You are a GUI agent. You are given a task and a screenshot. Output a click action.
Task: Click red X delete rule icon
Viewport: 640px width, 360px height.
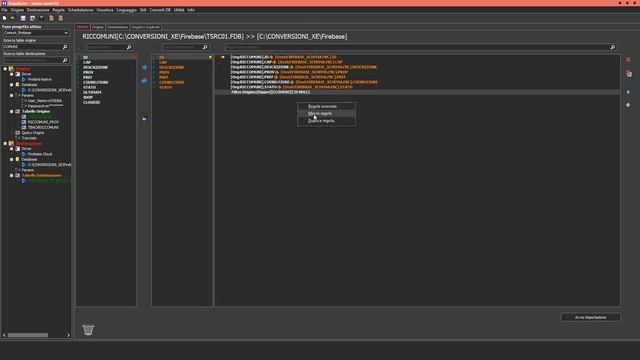coord(628,60)
